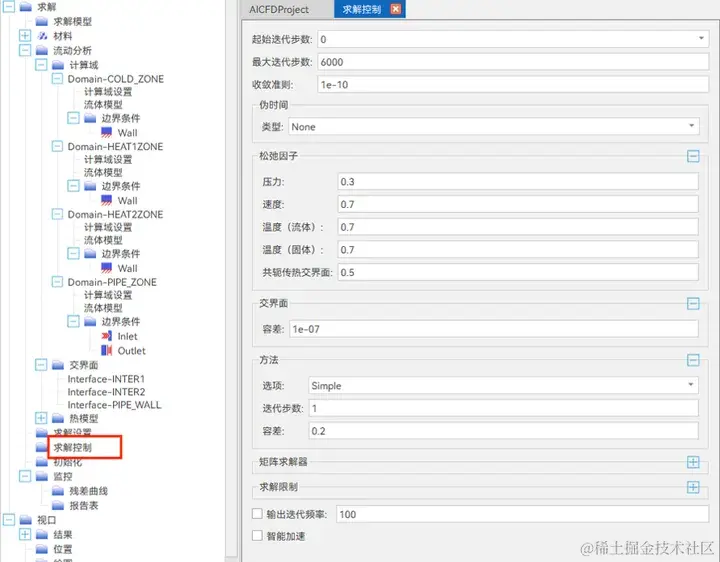The height and width of the screenshot is (562, 720).
Task: Select Wall boundary icon under Domain-HEAT1ZONE
Action: point(106,200)
